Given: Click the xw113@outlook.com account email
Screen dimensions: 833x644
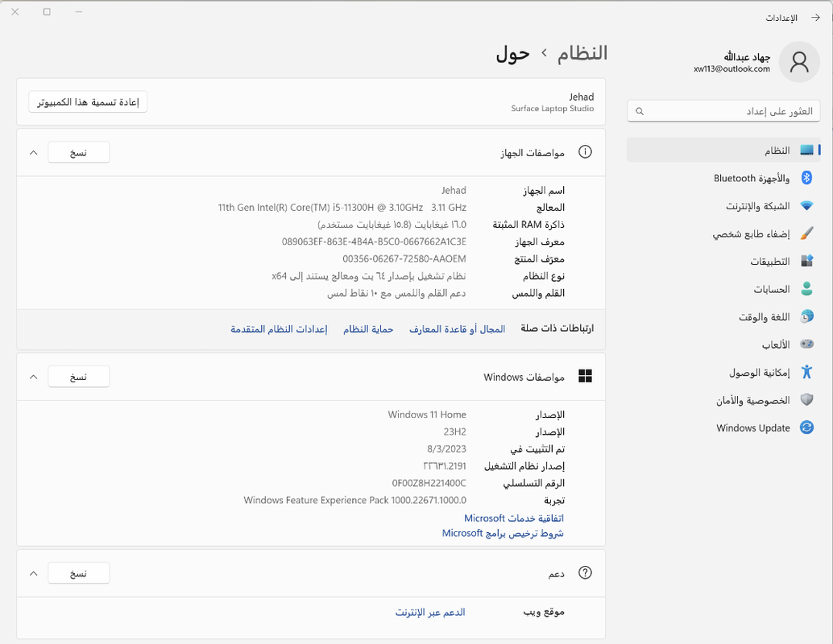Looking at the screenshot, I should click(x=731, y=69).
